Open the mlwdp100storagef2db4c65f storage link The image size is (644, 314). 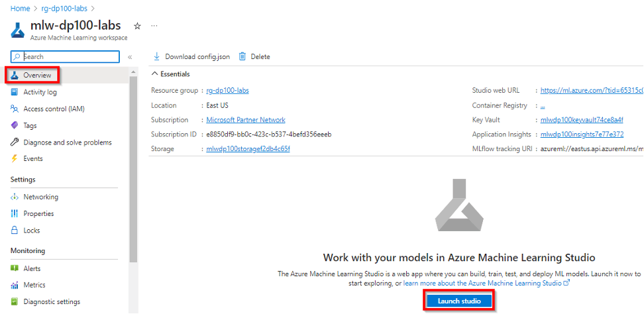[248, 149]
